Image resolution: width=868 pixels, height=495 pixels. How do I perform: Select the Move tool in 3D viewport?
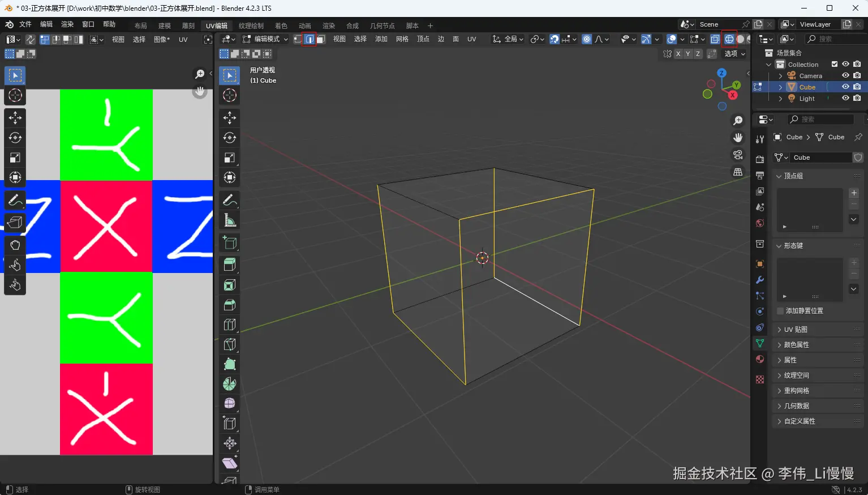(x=230, y=118)
